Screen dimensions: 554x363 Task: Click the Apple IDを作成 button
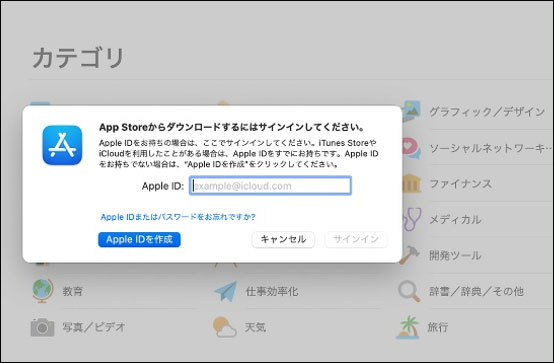[x=139, y=240]
